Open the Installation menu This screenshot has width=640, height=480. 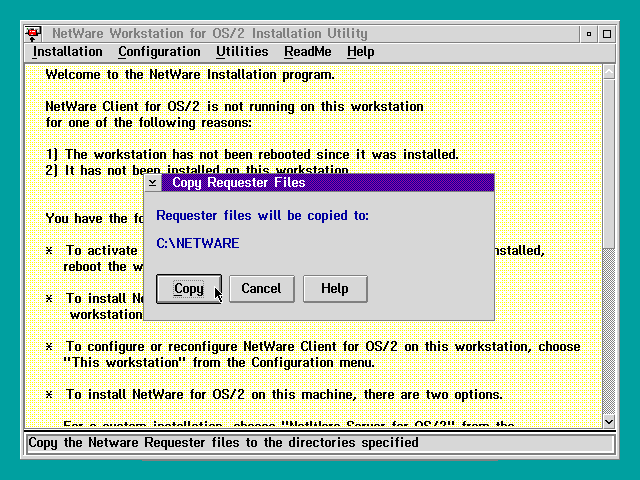click(x=67, y=52)
